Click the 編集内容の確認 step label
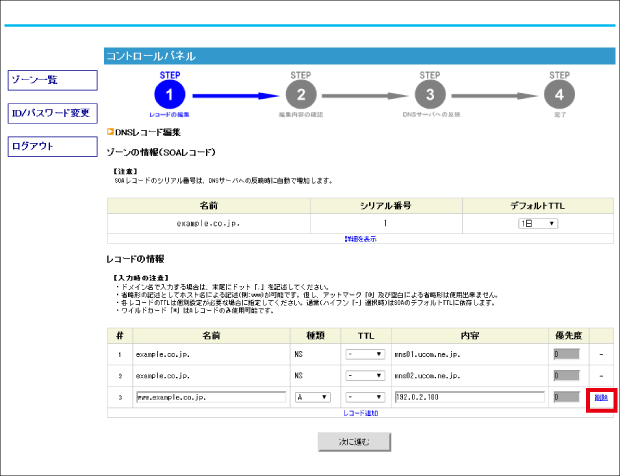The width and height of the screenshot is (620, 476). pyautogui.click(x=301, y=115)
